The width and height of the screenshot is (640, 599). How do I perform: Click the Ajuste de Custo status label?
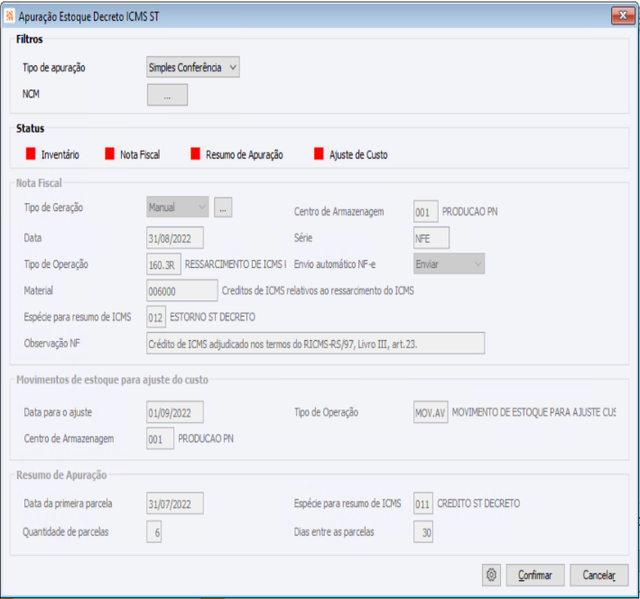point(358,155)
